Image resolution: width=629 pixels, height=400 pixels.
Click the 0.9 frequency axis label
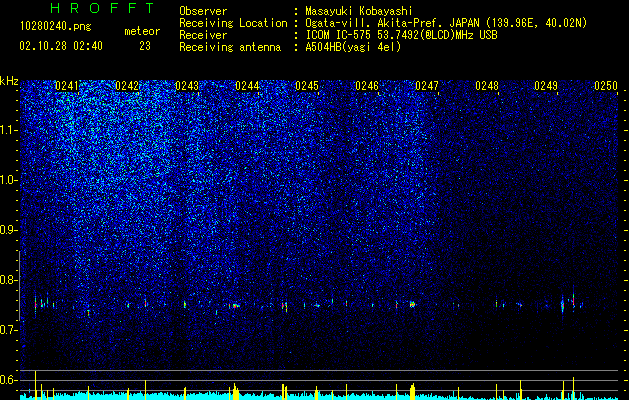pos(8,230)
